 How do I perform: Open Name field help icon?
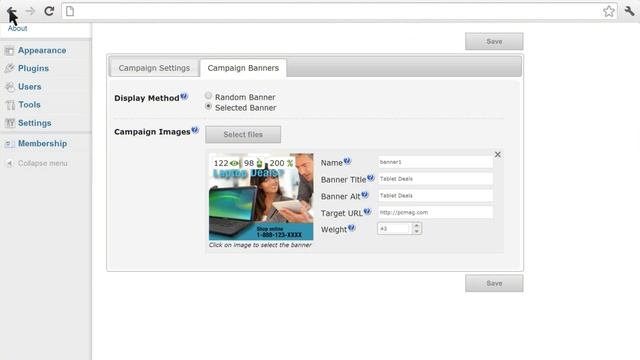click(x=347, y=161)
